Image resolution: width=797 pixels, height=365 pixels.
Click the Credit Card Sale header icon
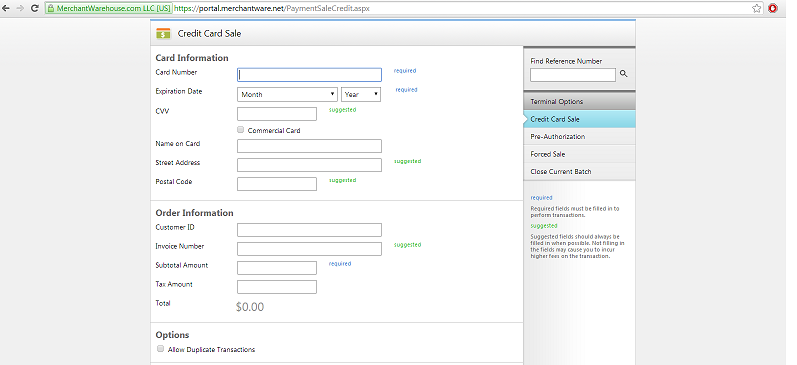[163, 34]
